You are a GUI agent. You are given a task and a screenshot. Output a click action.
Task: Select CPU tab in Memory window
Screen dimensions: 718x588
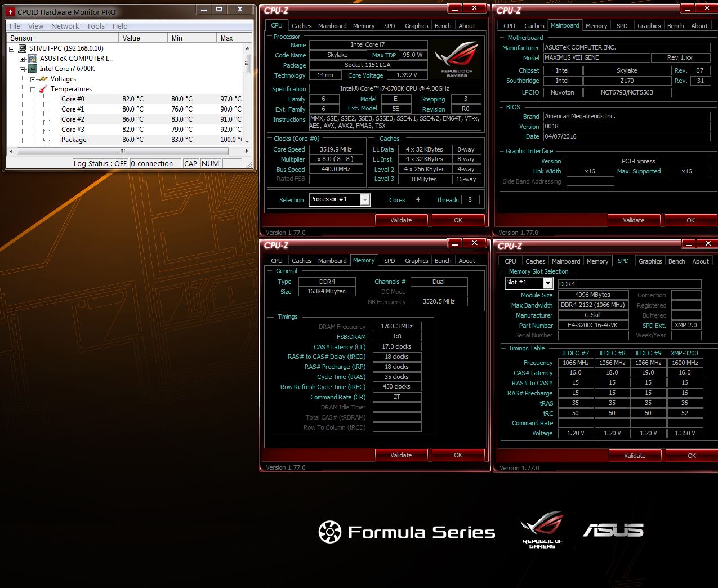pyautogui.click(x=277, y=261)
